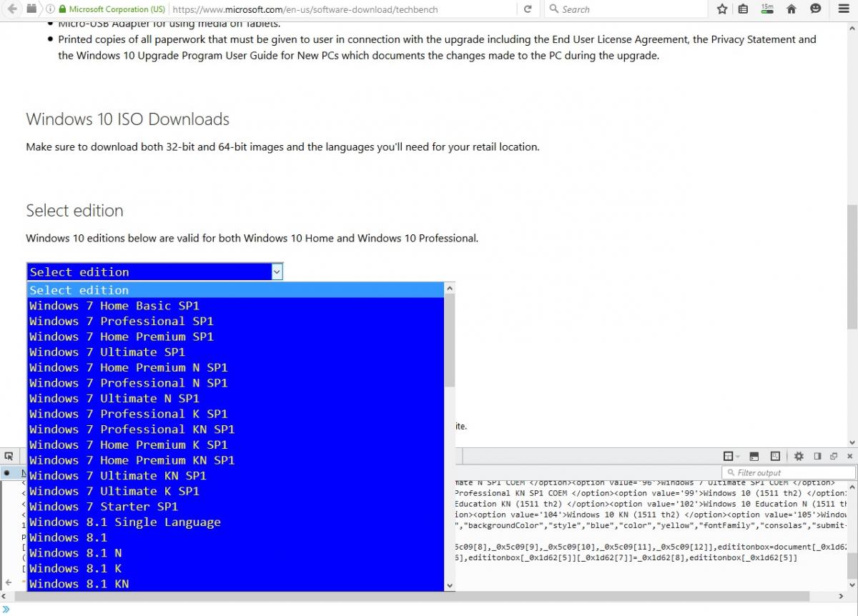Show devtools in separate window icon

[834, 456]
